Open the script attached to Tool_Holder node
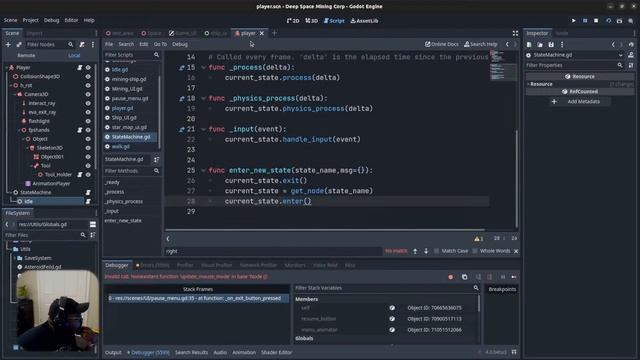The image size is (640, 360). point(80,175)
